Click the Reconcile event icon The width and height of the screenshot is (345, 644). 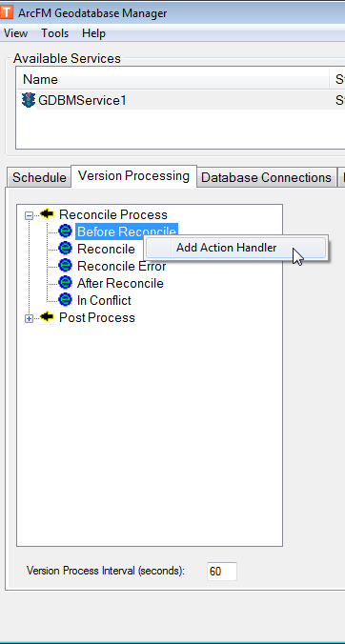pos(65,248)
